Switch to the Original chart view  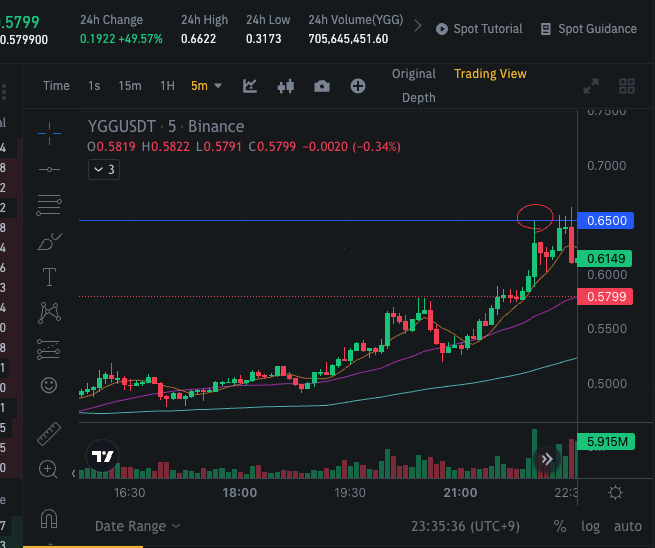414,74
